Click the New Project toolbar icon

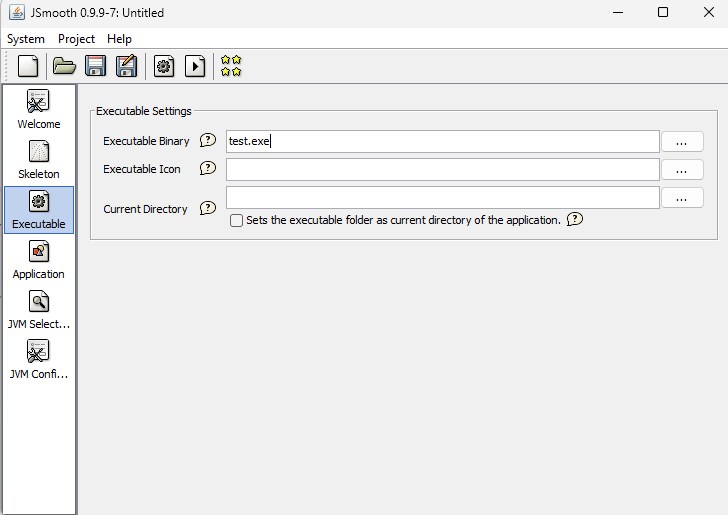[x=28, y=66]
